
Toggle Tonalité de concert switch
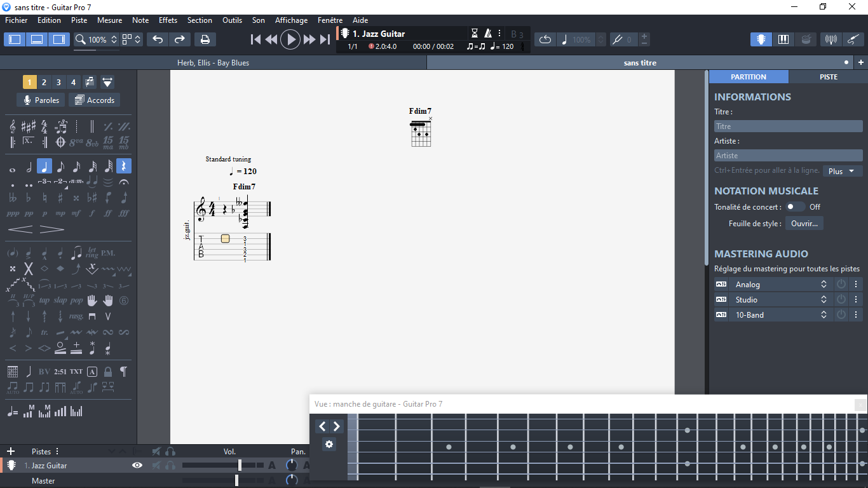(x=794, y=207)
